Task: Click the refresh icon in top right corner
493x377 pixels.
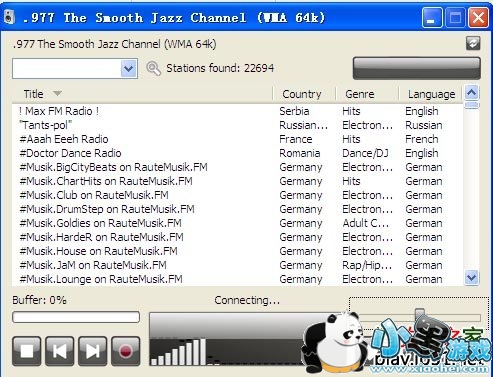Action: 473,43
